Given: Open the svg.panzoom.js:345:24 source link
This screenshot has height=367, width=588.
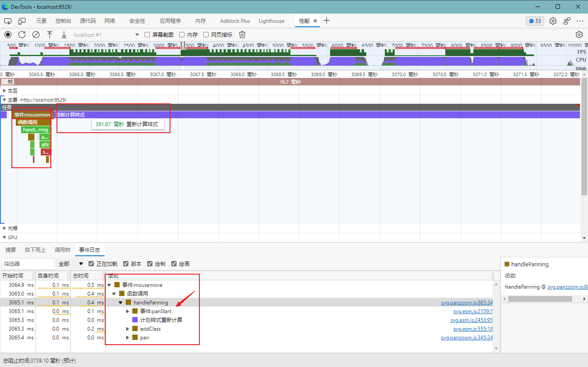Looking at the screenshot, I should click(467, 338).
